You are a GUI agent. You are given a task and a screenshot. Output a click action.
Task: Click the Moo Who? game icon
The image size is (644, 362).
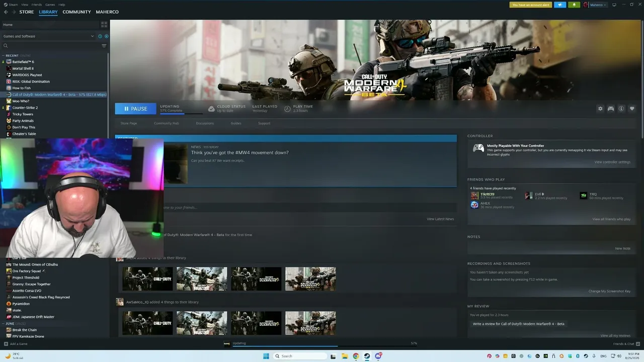[9, 101]
